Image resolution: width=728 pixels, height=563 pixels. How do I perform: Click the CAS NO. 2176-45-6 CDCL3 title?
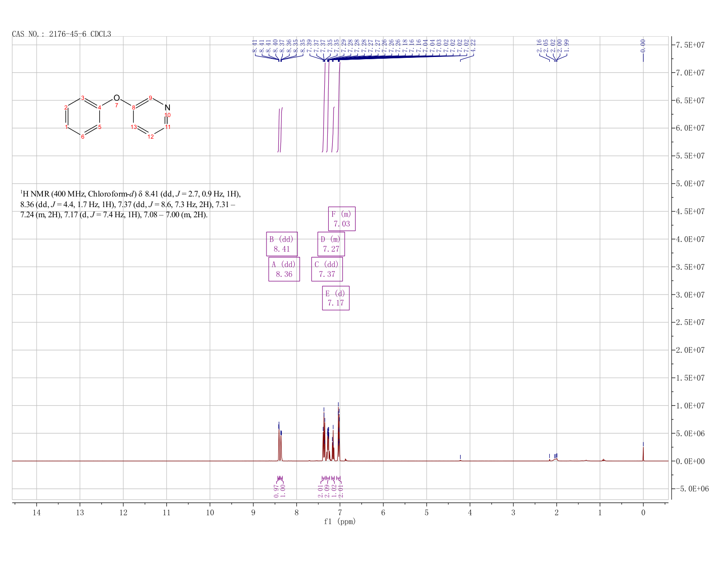pyautogui.click(x=62, y=34)
